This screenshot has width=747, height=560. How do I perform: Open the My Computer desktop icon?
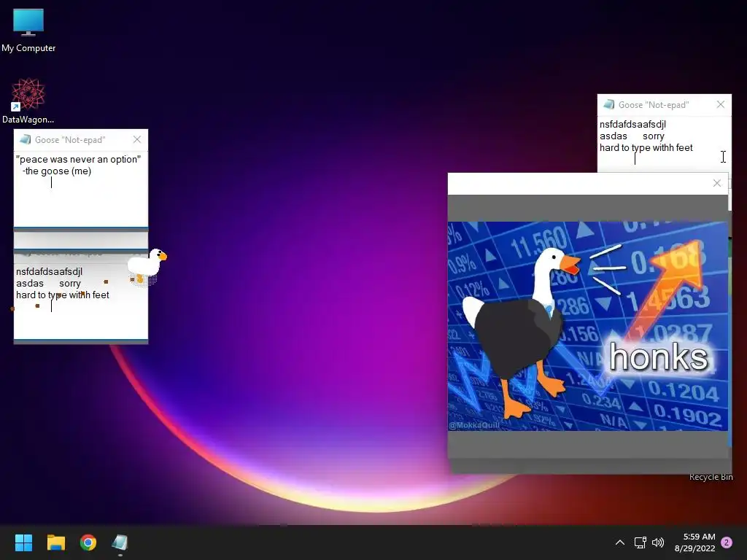[28, 30]
